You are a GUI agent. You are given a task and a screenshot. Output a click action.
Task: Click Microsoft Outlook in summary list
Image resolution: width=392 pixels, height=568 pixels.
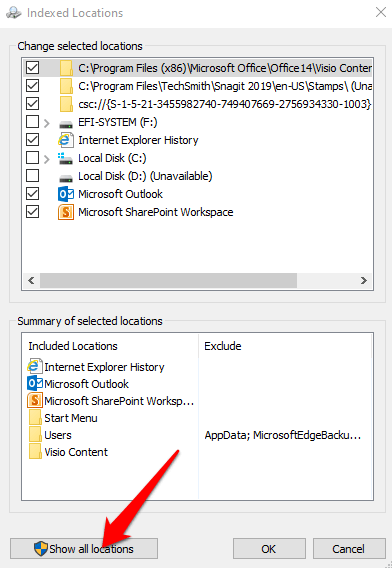pos(87,384)
